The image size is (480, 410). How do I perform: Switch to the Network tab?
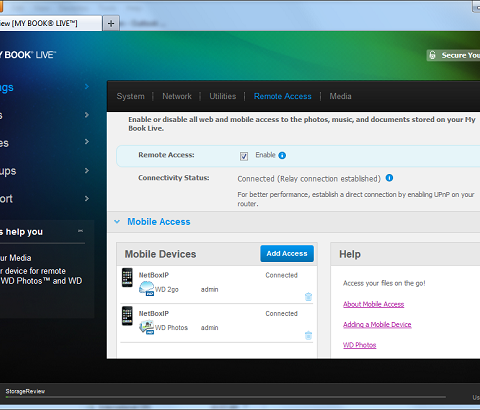coord(177,96)
